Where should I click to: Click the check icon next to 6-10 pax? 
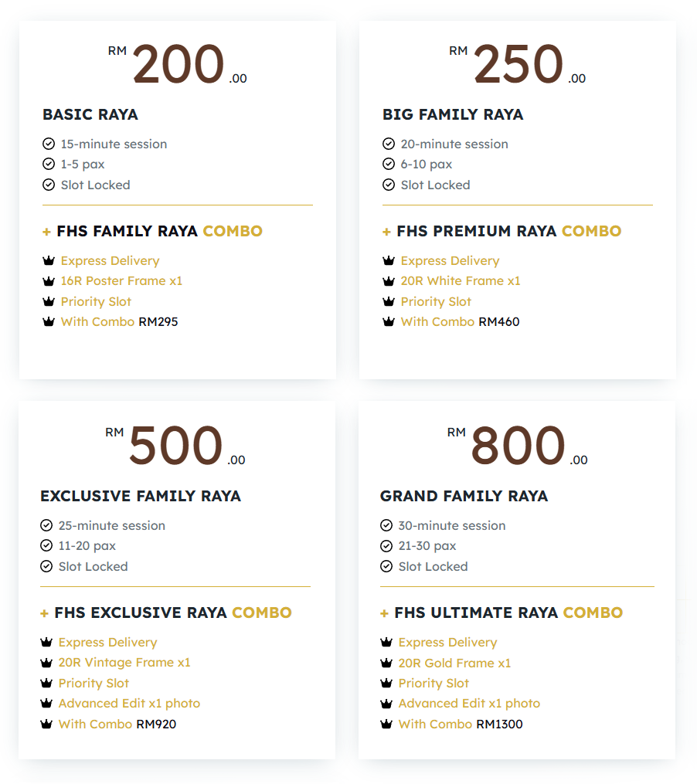tap(389, 164)
